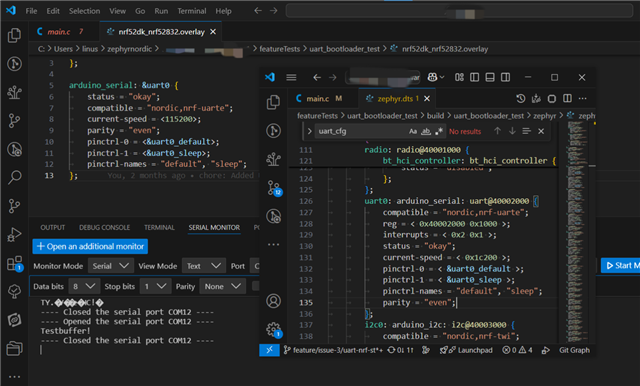Toggle Match Case in find widget
640x386 pixels.
(413, 131)
